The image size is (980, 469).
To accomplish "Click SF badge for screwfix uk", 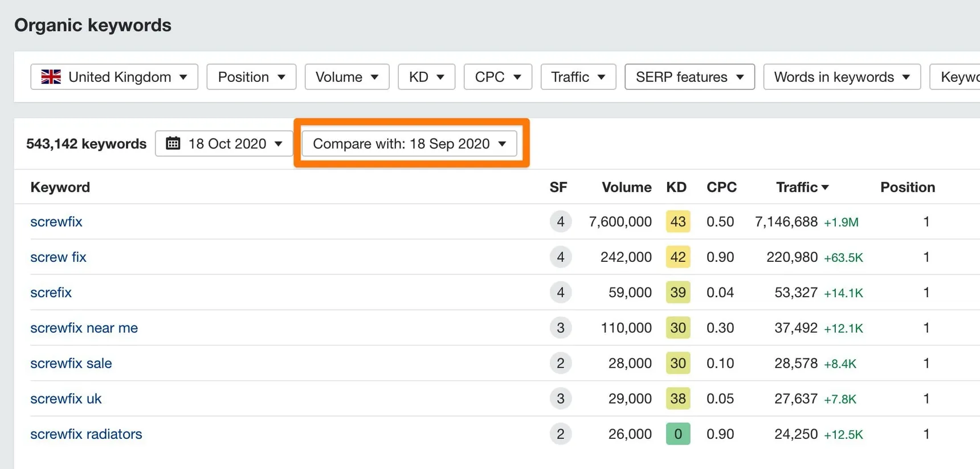I will pos(561,398).
